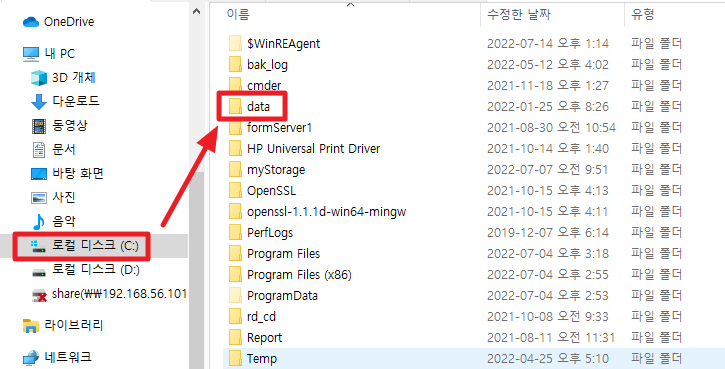Click date 2021-10-15 오후 4:11

point(547,212)
